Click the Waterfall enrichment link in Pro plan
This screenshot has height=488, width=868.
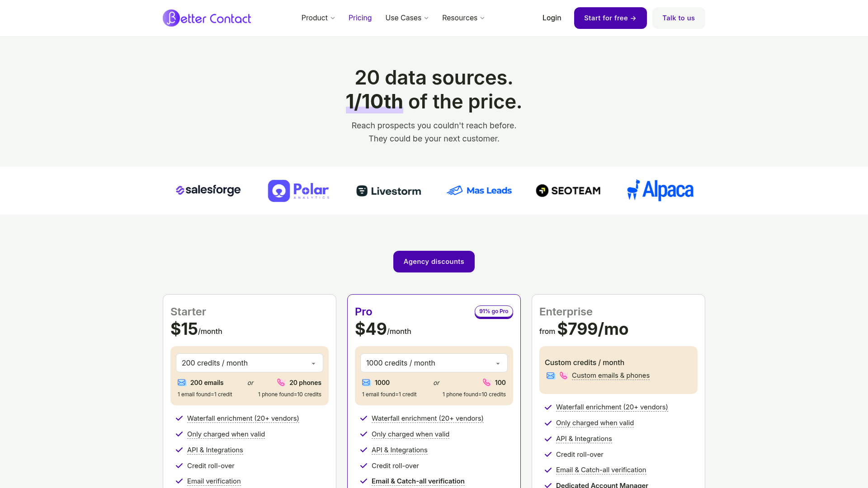[x=427, y=418]
